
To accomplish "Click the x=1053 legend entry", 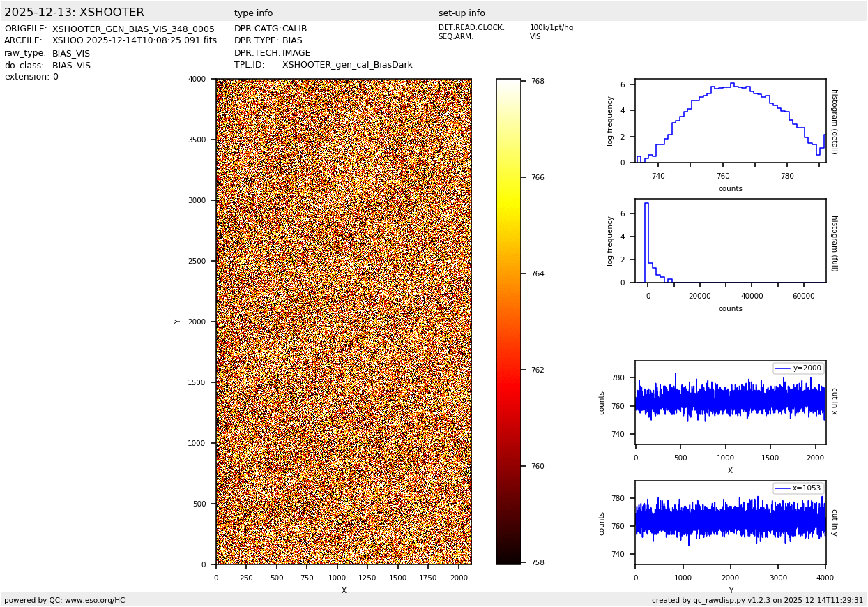I will [x=798, y=488].
